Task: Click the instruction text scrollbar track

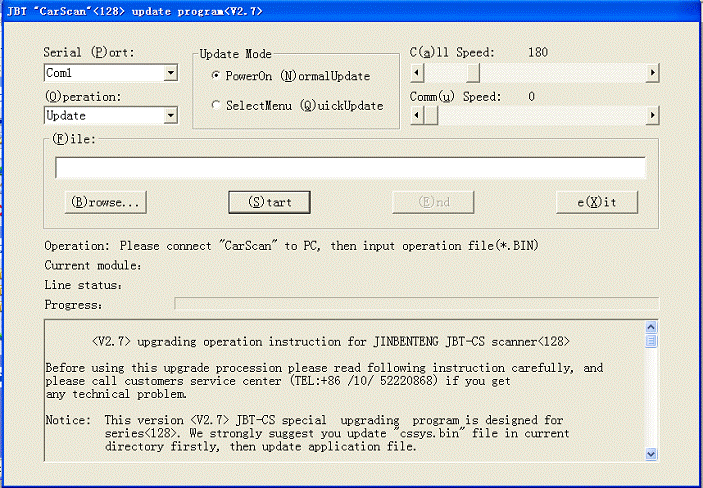Action: click(651, 400)
